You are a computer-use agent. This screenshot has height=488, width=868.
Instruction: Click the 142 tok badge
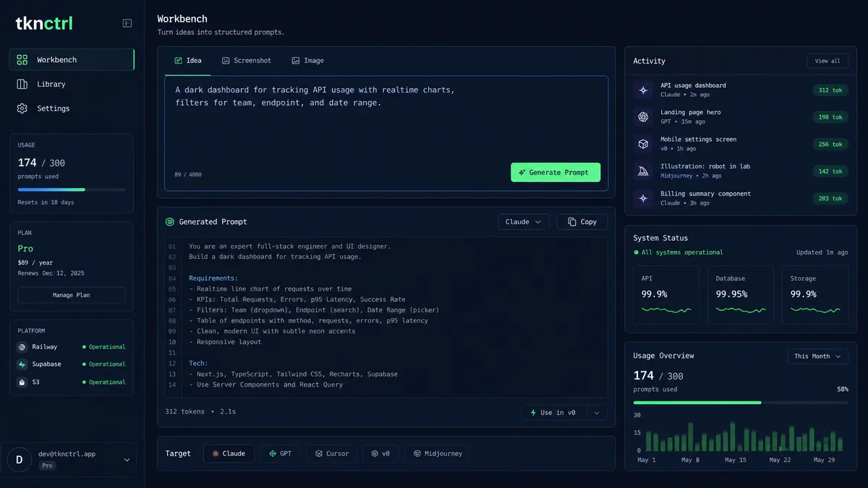pyautogui.click(x=830, y=171)
